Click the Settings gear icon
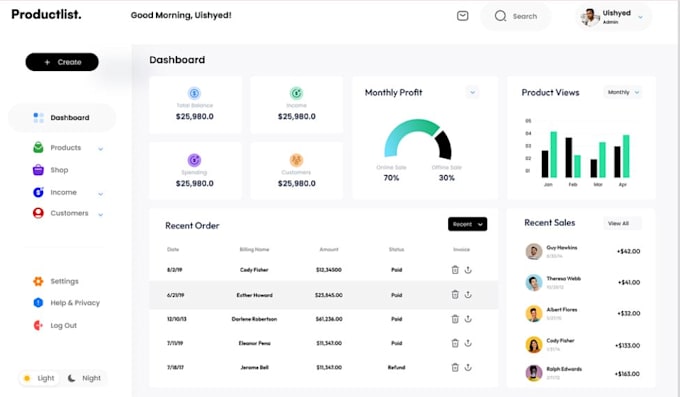This screenshot has width=680, height=397. point(38,281)
